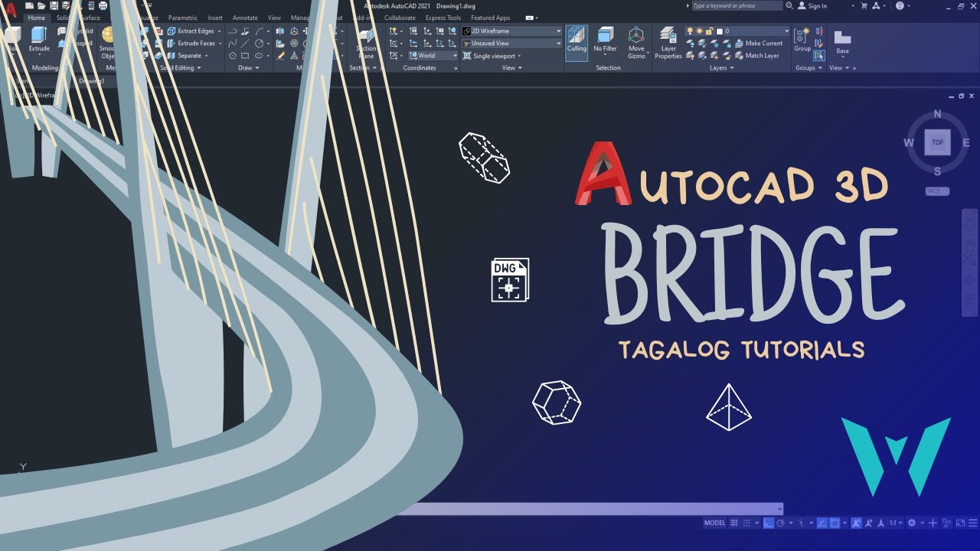Click the N compass direction on ViewCube

tap(937, 115)
